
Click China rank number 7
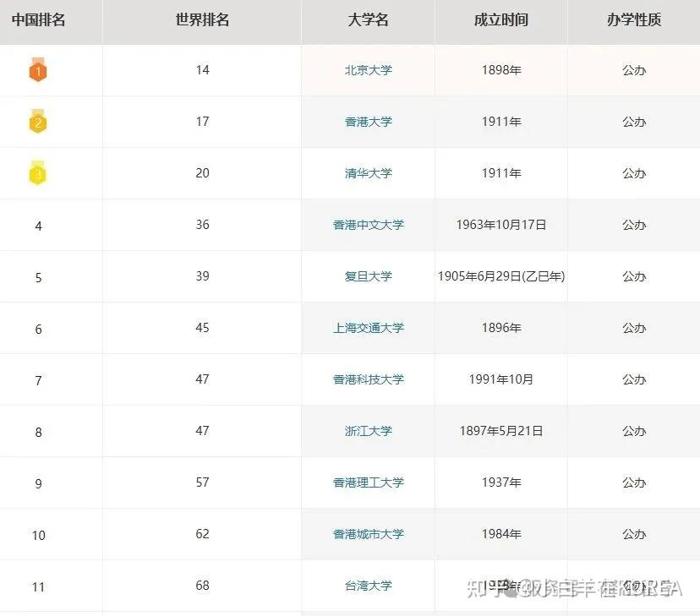point(38,381)
